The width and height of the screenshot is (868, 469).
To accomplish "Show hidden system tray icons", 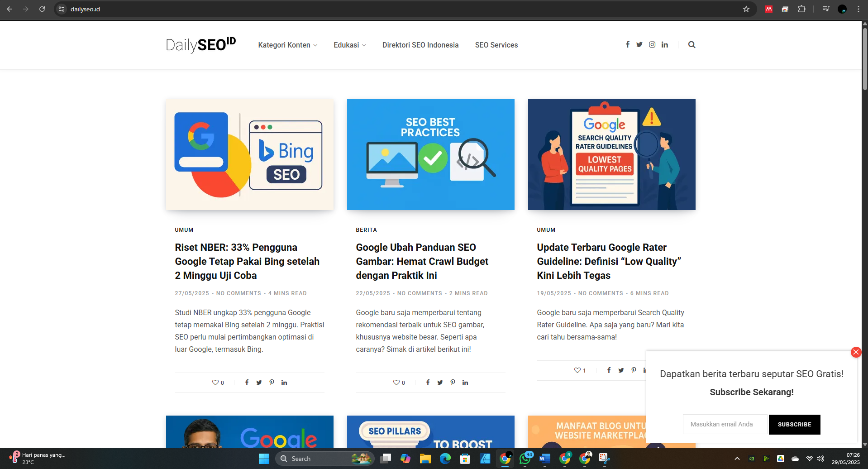I will point(737,459).
